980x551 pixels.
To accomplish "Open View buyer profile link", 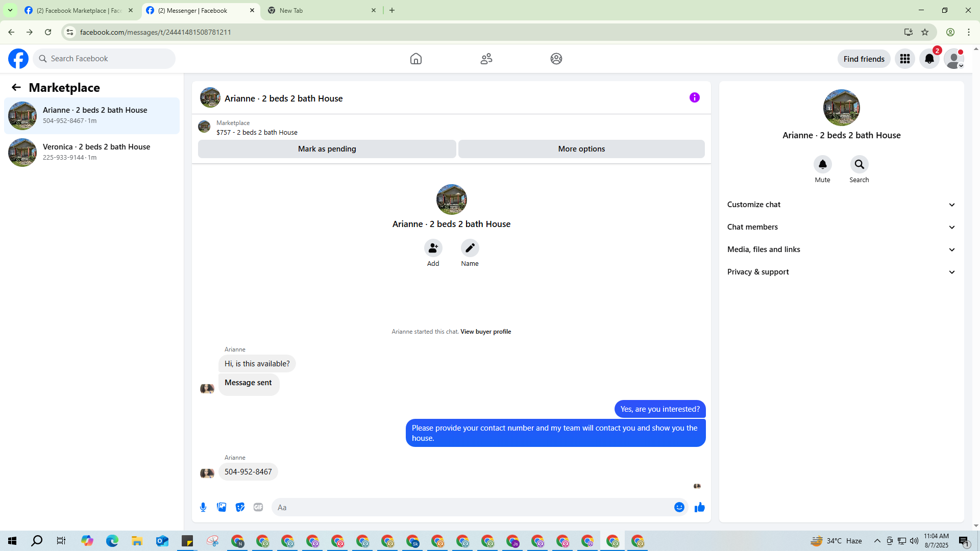I will click(x=486, y=332).
